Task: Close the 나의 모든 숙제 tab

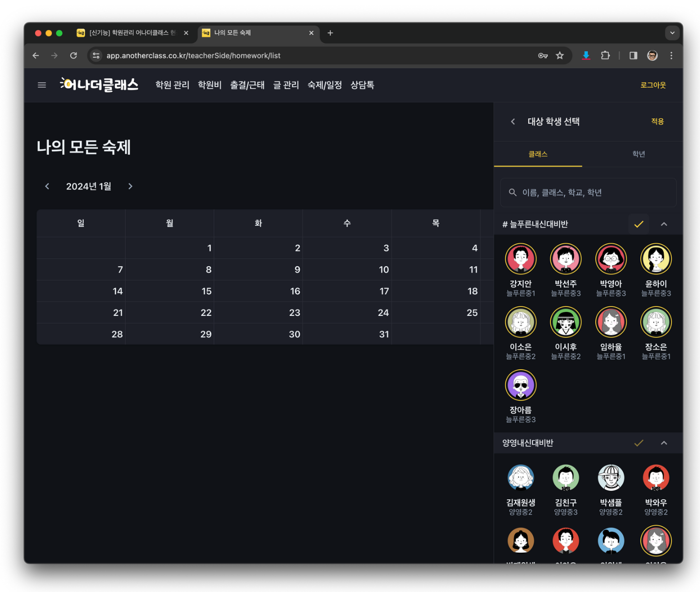Action: pos(311,33)
